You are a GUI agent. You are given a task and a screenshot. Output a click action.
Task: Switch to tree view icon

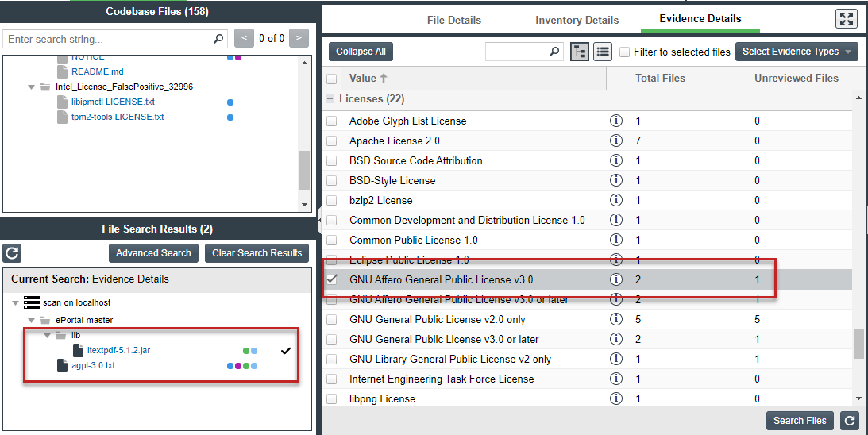580,52
